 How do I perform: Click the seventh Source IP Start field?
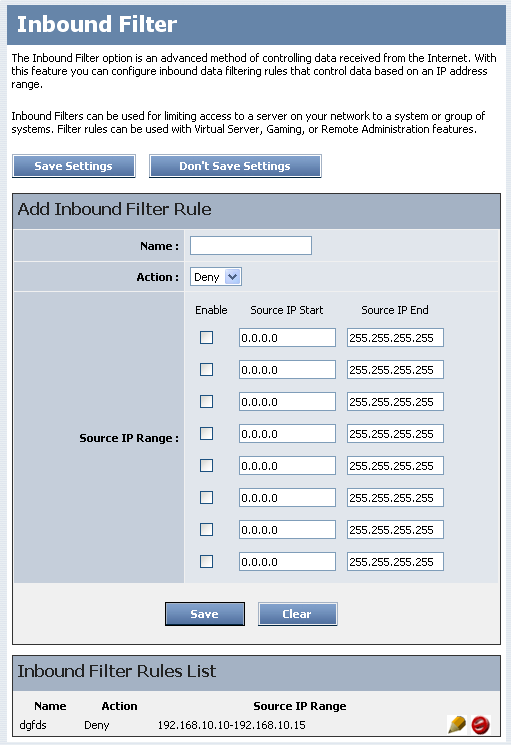[287, 529]
